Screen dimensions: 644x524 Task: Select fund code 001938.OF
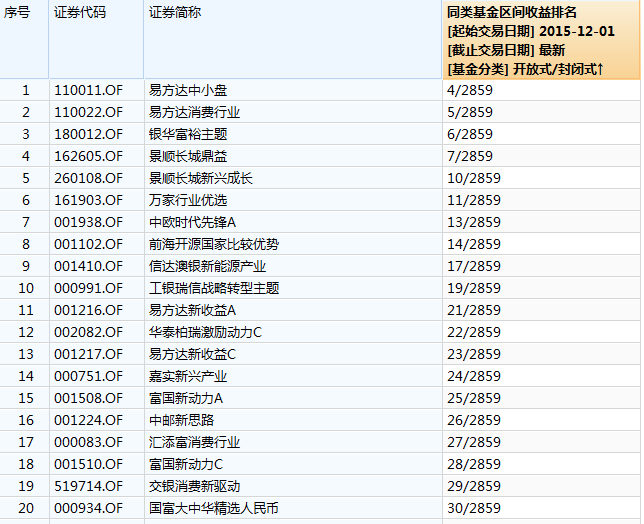88,222
